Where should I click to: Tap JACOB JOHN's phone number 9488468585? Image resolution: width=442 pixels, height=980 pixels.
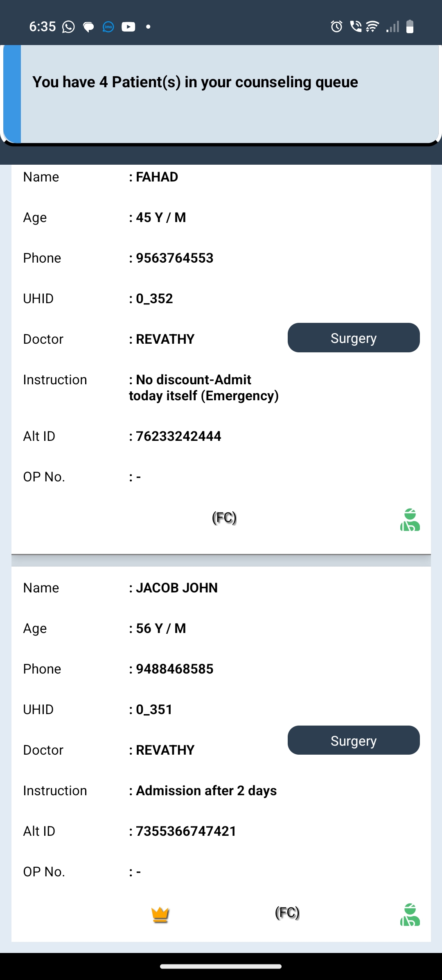pyautogui.click(x=174, y=669)
